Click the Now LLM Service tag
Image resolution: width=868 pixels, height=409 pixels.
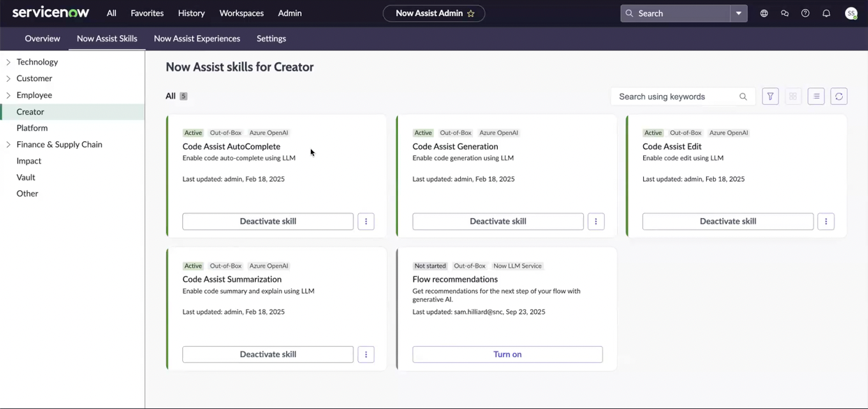pos(517,266)
